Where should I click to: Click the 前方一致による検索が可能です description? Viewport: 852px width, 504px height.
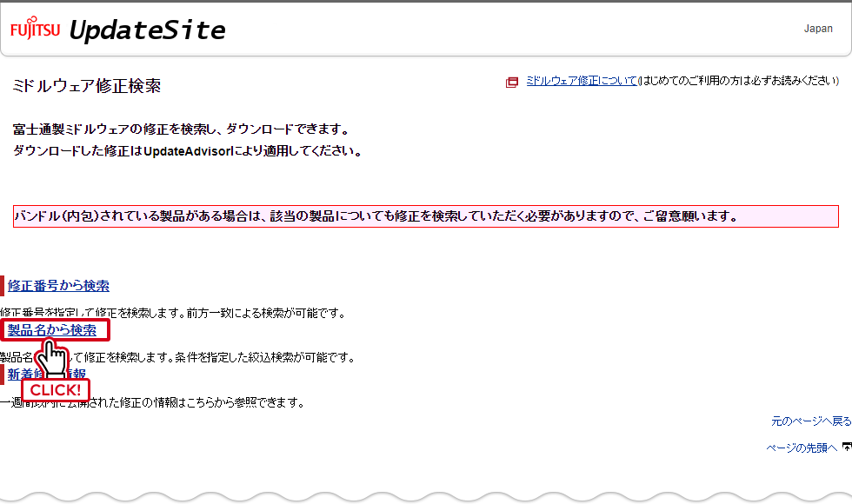point(173,313)
